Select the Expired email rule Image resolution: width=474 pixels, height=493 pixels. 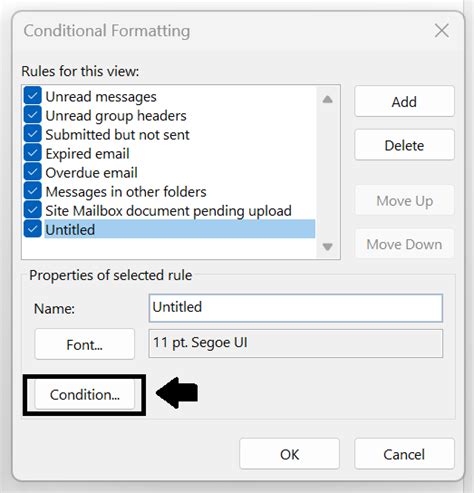87,154
